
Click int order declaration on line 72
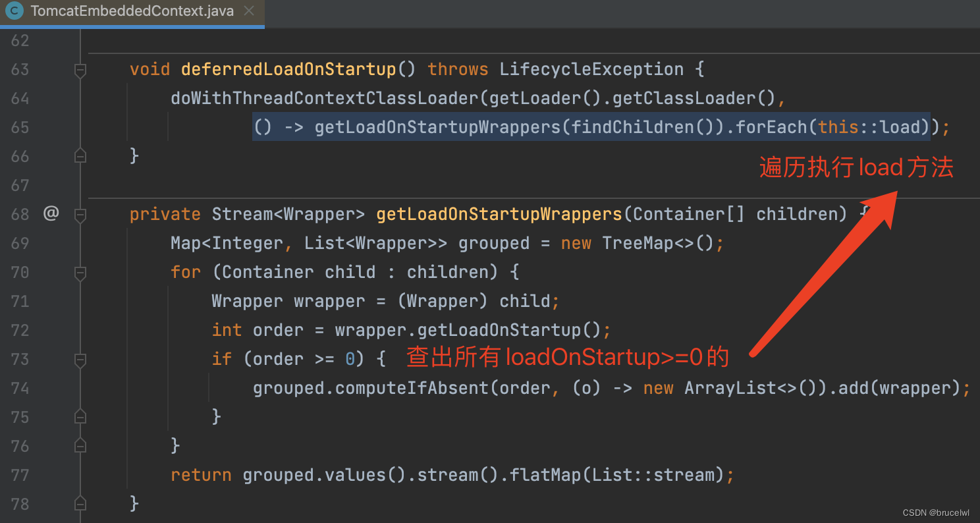(x=258, y=330)
